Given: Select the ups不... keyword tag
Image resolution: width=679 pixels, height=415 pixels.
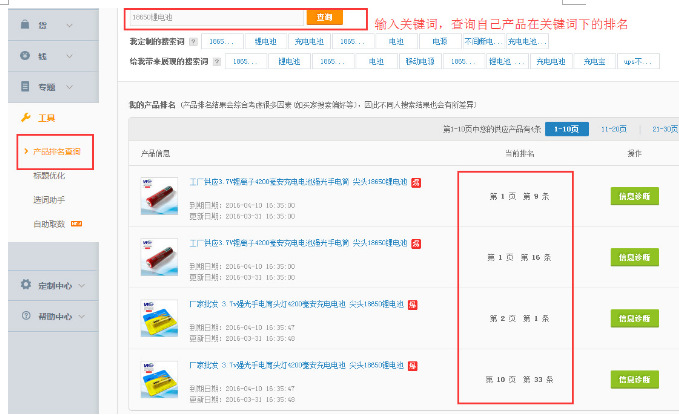Looking at the screenshot, I should (638, 61).
